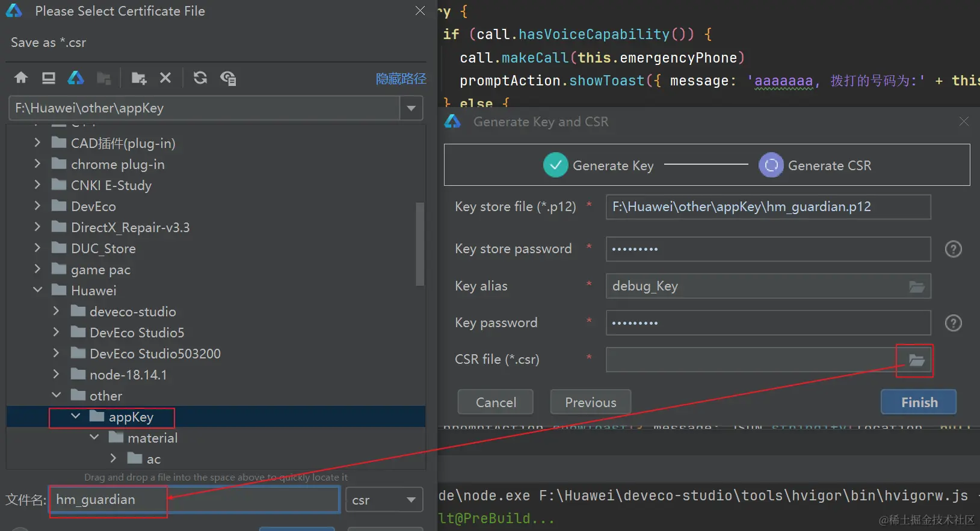This screenshot has width=980, height=531.
Task: Go back with the Previous button
Action: click(591, 402)
